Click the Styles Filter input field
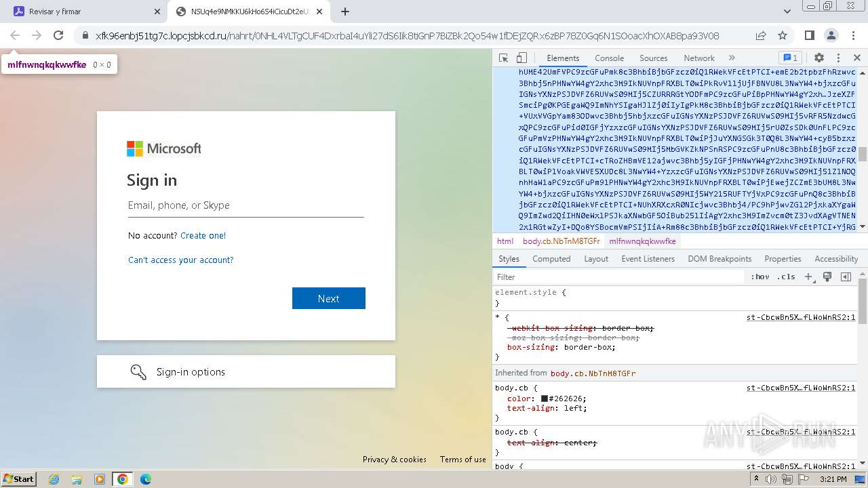 coord(618,277)
